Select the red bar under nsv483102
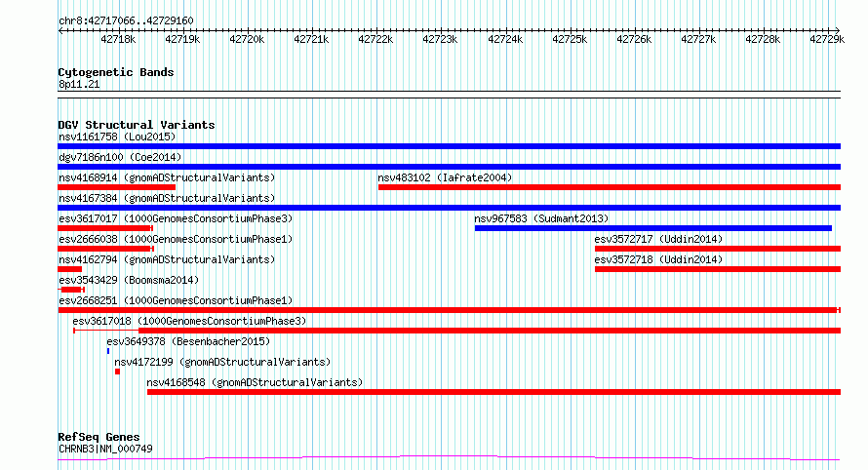This screenshot has width=868, height=470. [x=610, y=187]
